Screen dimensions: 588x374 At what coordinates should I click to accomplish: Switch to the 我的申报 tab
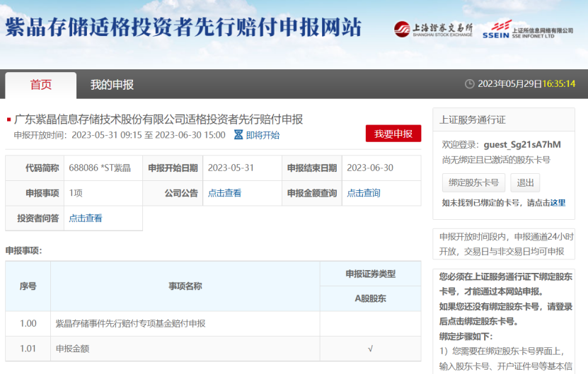(112, 85)
